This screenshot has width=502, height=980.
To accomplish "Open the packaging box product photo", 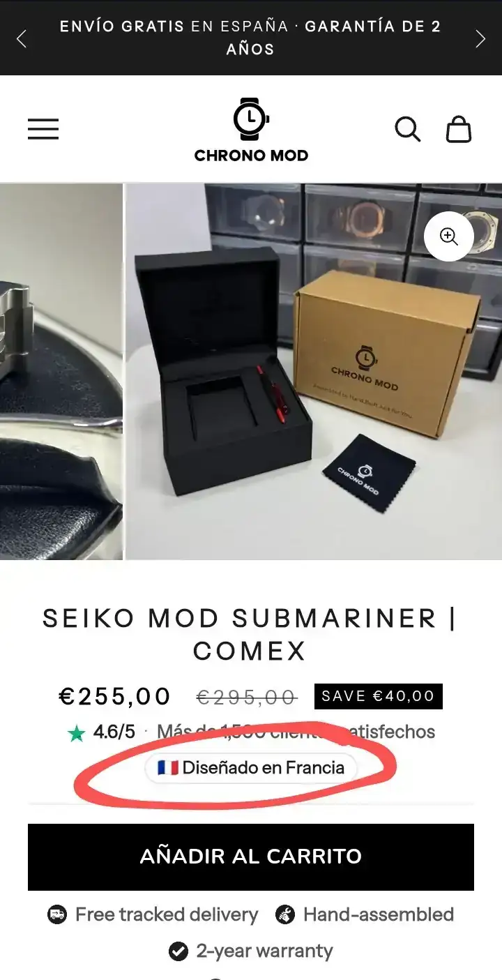I will tap(314, 371).
